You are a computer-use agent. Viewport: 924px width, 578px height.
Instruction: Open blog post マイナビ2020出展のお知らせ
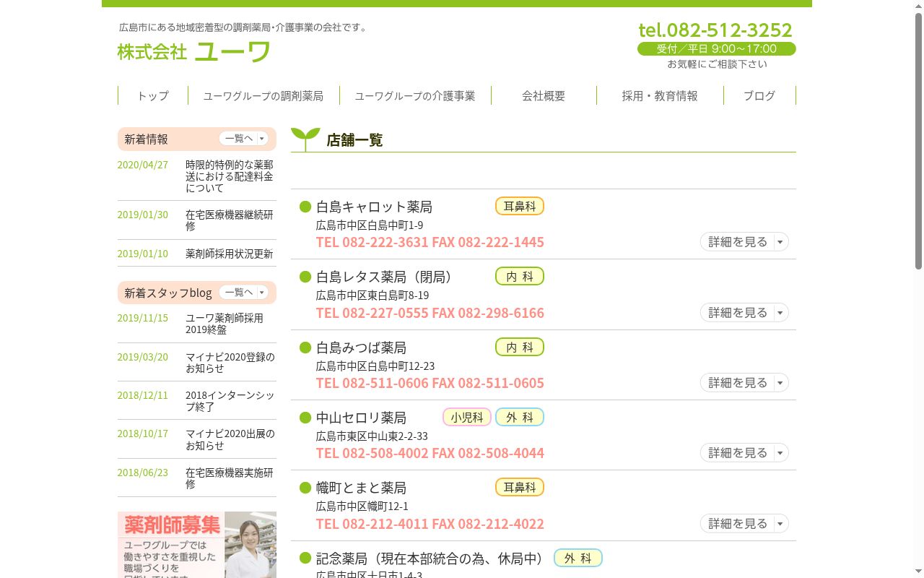[x=230, y=439]
